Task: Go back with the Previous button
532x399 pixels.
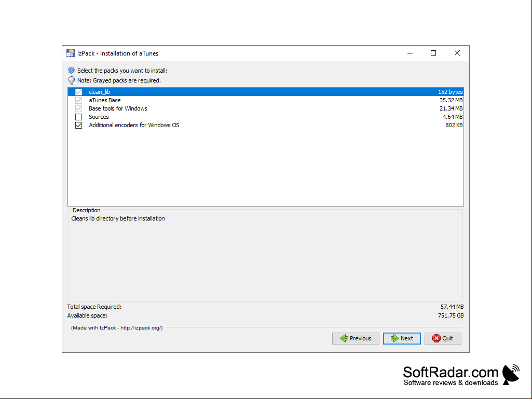Action: [356, 338]
